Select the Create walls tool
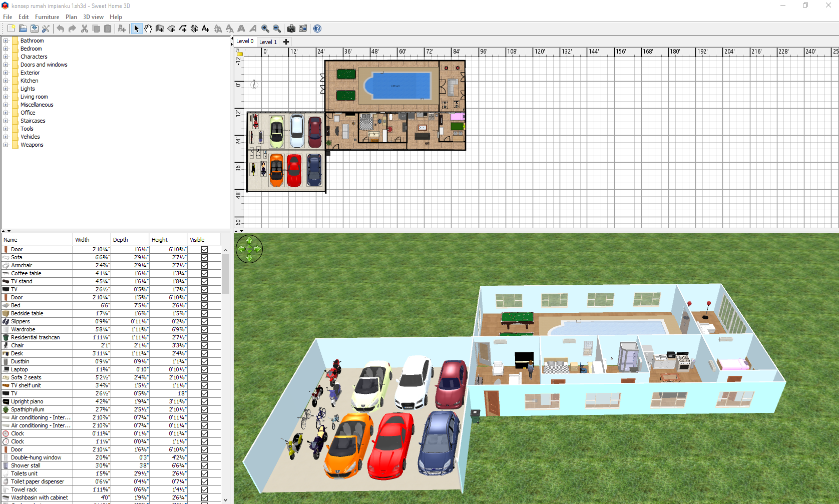 [x=160, y=29]
